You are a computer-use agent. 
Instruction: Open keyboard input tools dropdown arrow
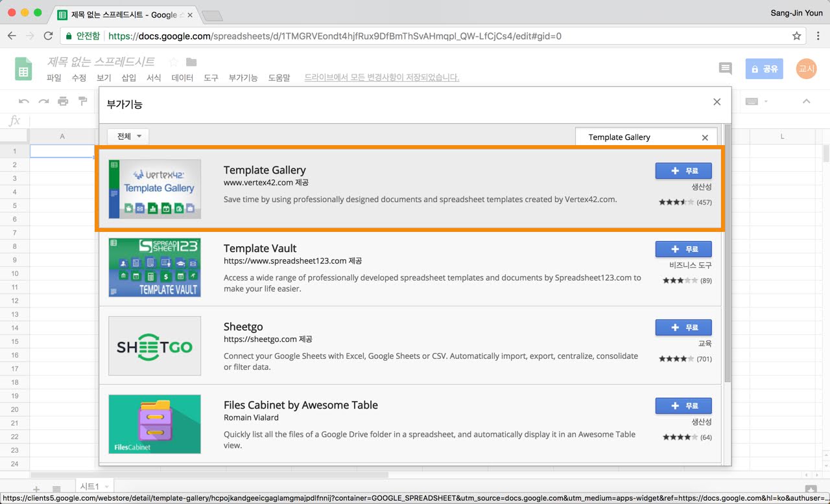point(766,102)
